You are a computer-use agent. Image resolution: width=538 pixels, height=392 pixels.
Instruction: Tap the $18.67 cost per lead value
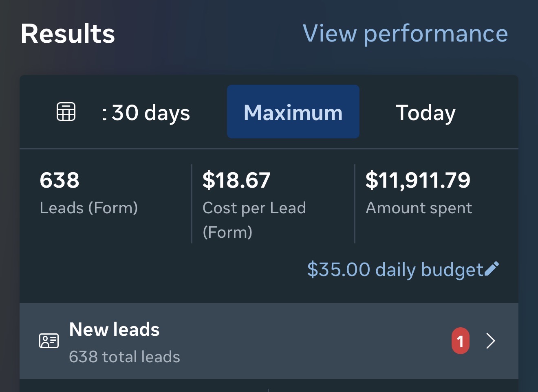pyautogui.click(x=236, y=180)
